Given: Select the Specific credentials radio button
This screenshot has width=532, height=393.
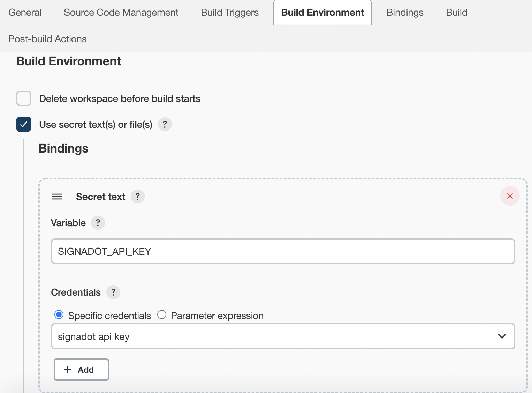Looking at the screenshot, I should pos(59,315).
